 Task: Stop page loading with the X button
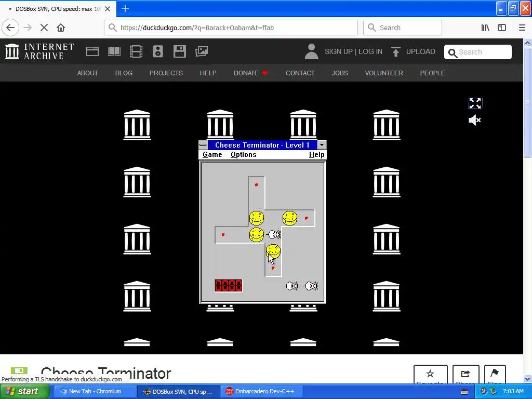[44, 28]
